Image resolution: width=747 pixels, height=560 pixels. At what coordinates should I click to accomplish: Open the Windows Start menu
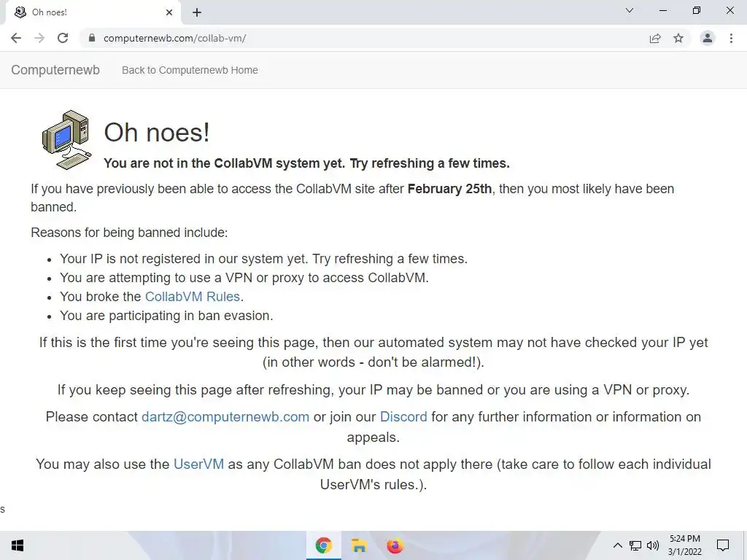point(18,545)
